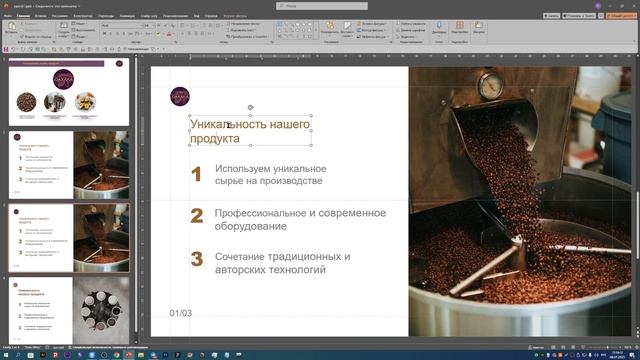The height and width of the screenshot is (360, 640).
Task: Switch to the Формат фигуры tab
Action: 235,16
